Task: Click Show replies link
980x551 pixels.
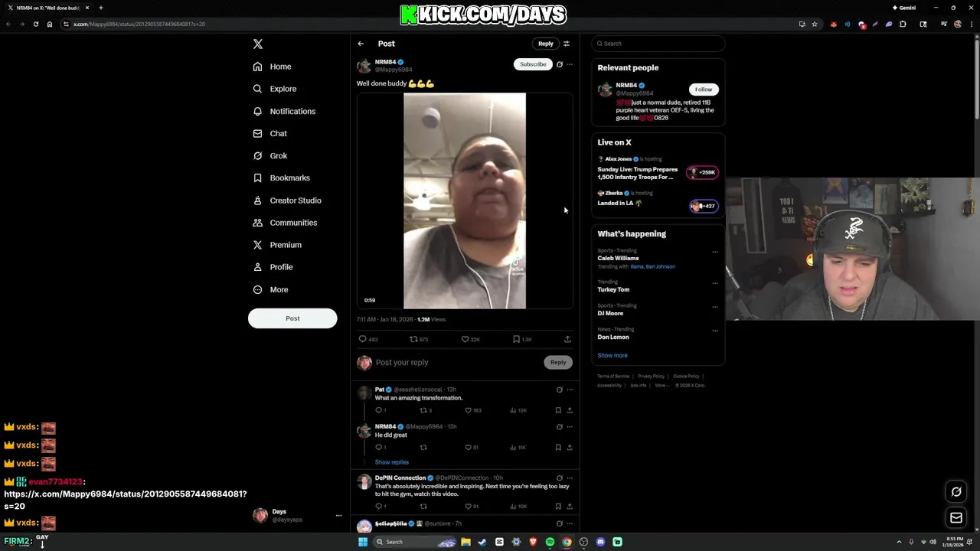Action: tap(391, 462)
